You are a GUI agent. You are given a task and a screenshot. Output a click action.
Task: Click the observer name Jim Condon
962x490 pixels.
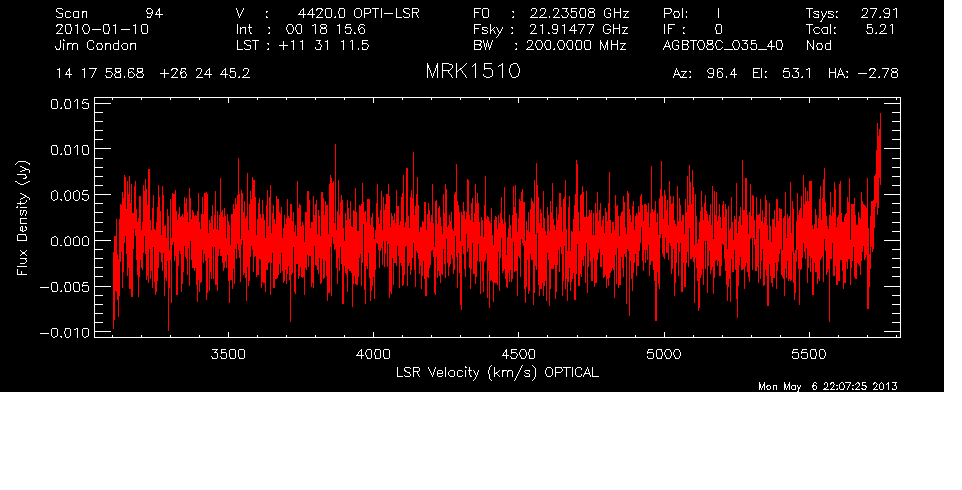click(96, 45)
